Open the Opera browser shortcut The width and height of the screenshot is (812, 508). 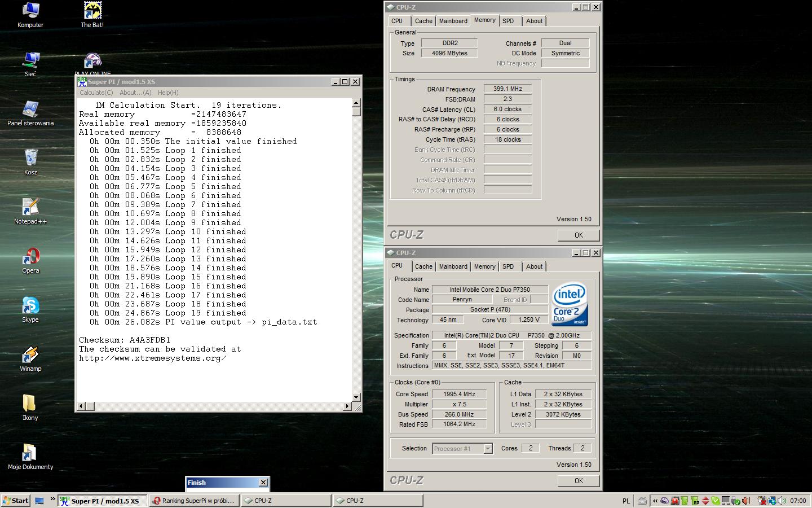point(30,257)
